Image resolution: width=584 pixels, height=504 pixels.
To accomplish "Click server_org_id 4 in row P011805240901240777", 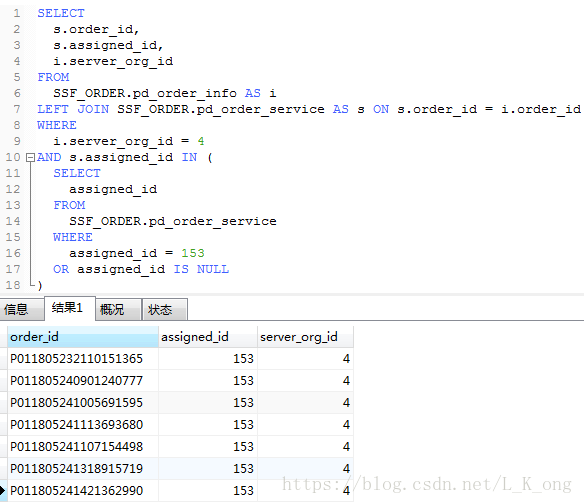I will 305,381.
